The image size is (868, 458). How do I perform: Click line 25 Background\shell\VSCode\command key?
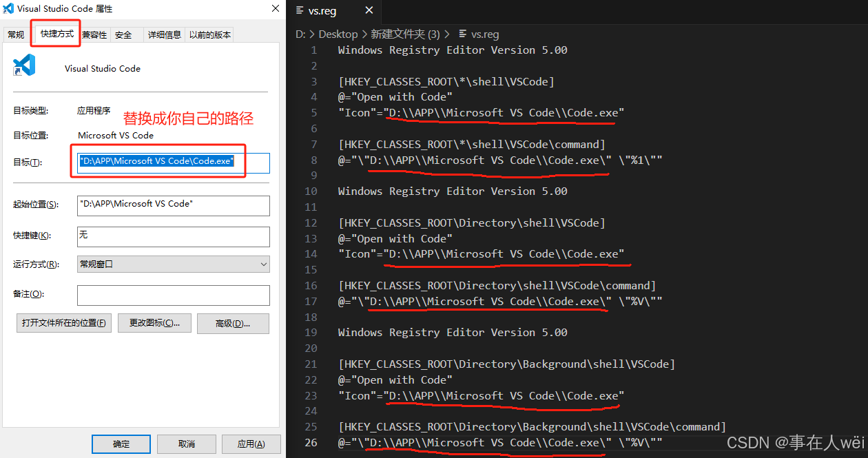click(x=533, y=427)
